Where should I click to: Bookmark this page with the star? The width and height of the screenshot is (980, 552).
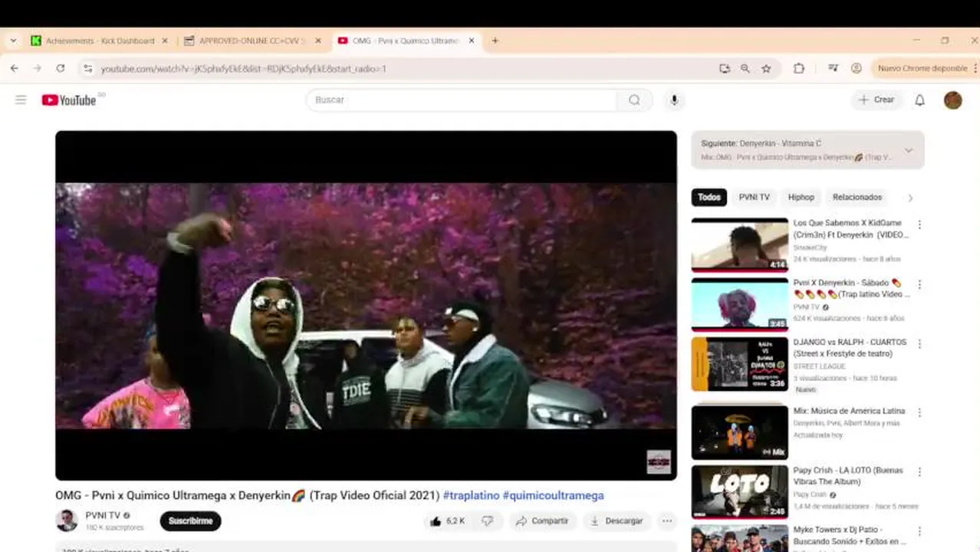pos(766,68)
